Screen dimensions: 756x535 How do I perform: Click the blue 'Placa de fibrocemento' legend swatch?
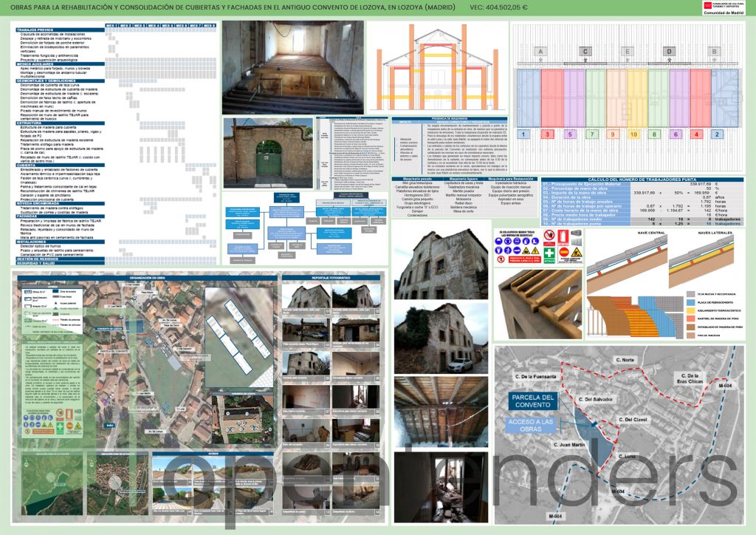[x=691, y=302]
